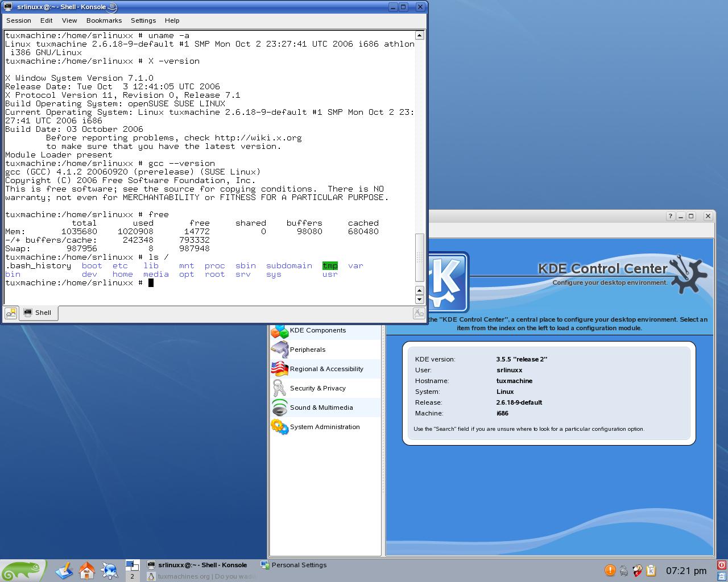The width and height of the screenshot is (728, 582).
Task: Click the Control Center help question mark button
Action: click(x=671, y=216)
